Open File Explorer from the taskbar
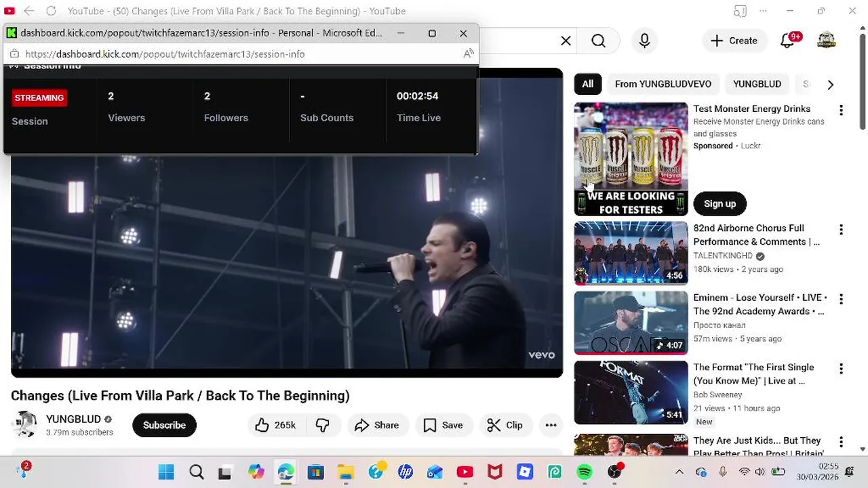Screen dimensions: 868x488 [x=345, y=472]
